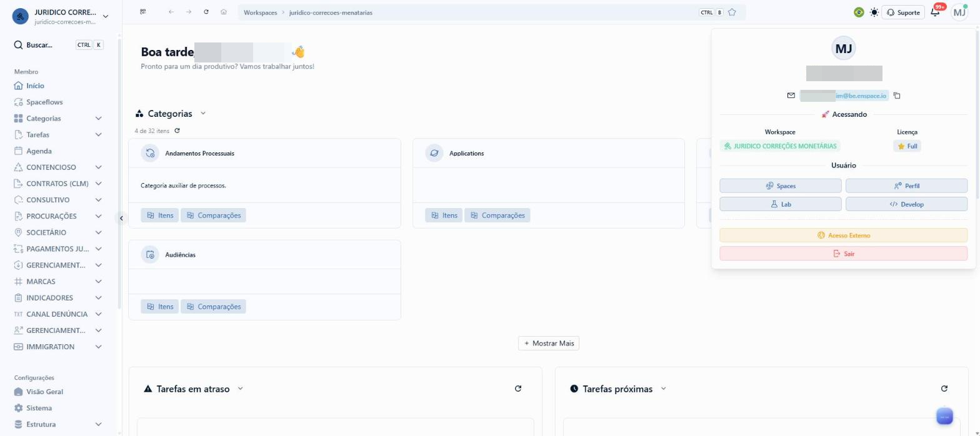Click the MARCAS hash icon
Image resolution: width=980 pixels, height=436 pixels.
(x=18, y=282)
